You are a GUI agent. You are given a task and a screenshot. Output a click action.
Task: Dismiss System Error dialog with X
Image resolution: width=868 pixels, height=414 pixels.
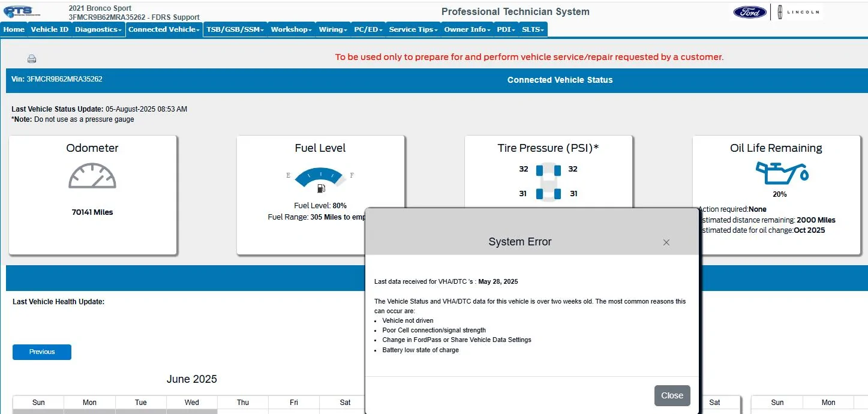pyautogui.click(x=666, y=242)
